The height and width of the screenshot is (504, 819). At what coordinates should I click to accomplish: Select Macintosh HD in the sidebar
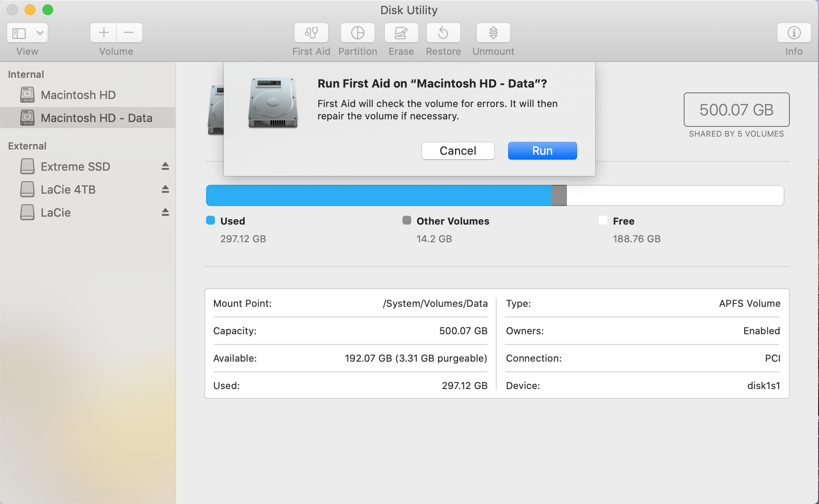(78, 95)
